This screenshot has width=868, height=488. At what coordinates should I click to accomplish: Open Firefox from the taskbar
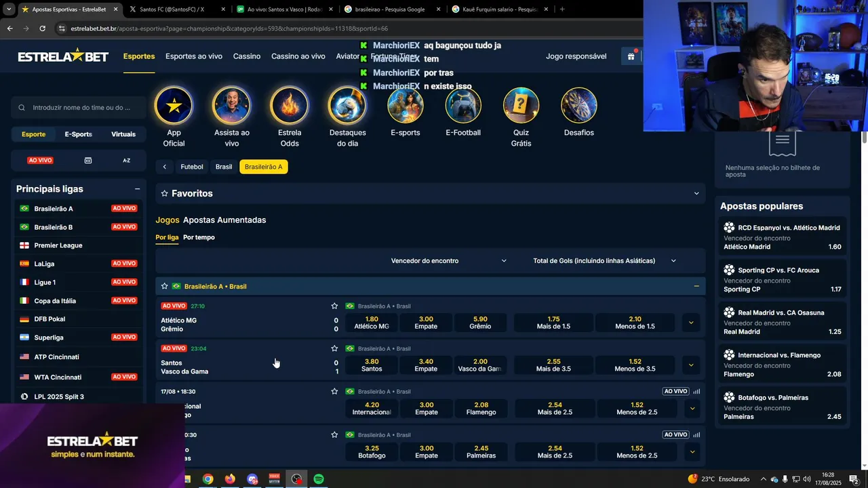(x=230, y=479)
